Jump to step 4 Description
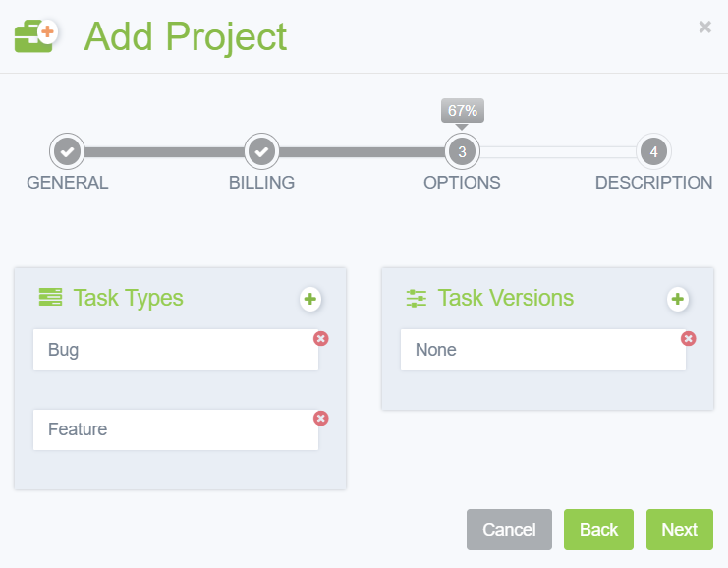 point(653,152)
